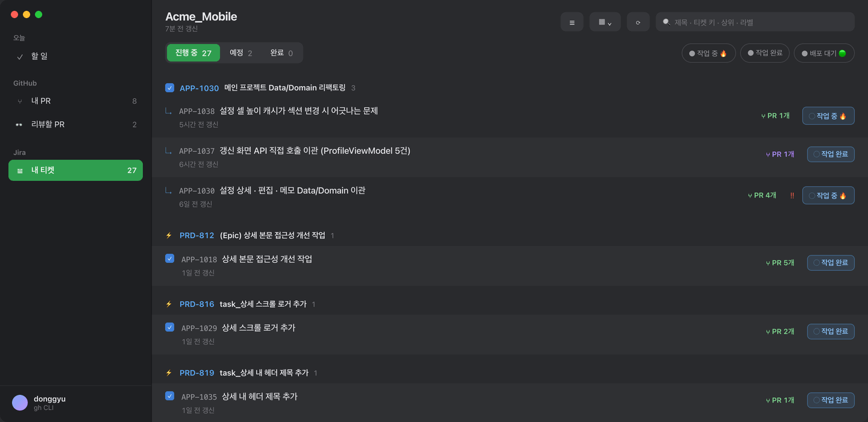Click the subtask arrow icon beside APP-1037
This screenshot has height=422, width=868.
click(x=168, y=151)
